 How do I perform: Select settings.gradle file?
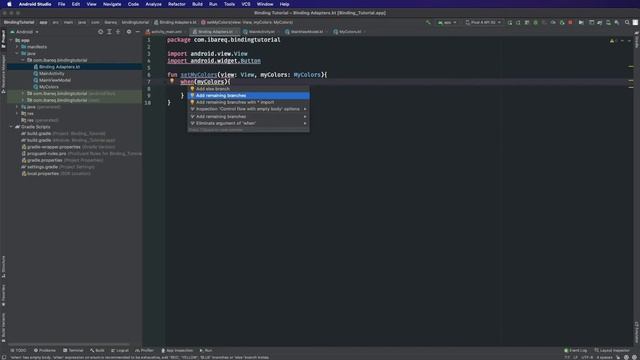(x=42, y=167)
